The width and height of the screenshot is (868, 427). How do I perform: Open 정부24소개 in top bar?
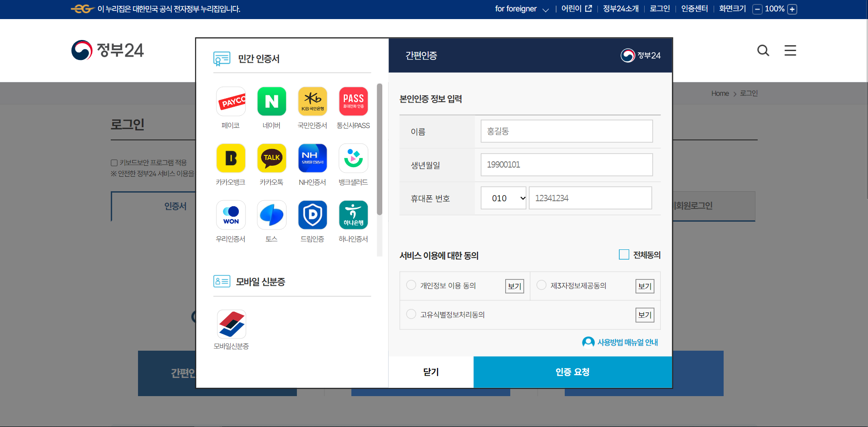click(x=621, y=9)
